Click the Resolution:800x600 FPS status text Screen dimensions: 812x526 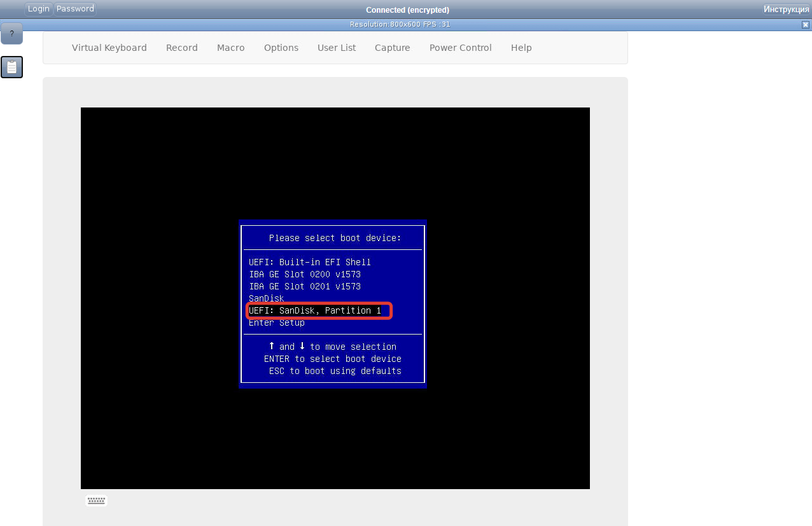(x=400, y=24)
